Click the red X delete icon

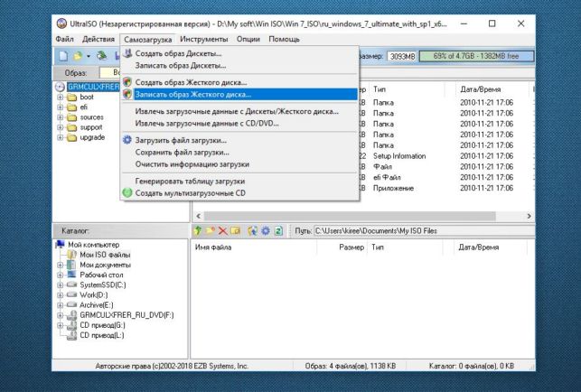coord(222,231)
